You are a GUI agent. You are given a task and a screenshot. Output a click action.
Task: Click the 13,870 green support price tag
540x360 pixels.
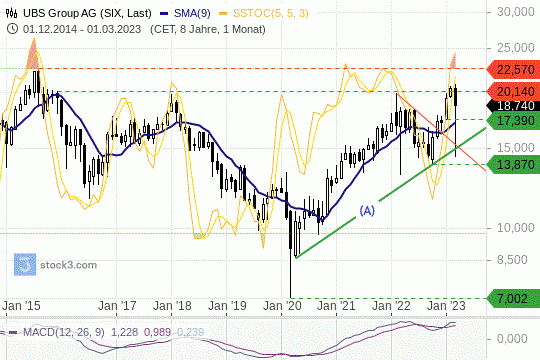pyautogui.click(x=513, y=165)
